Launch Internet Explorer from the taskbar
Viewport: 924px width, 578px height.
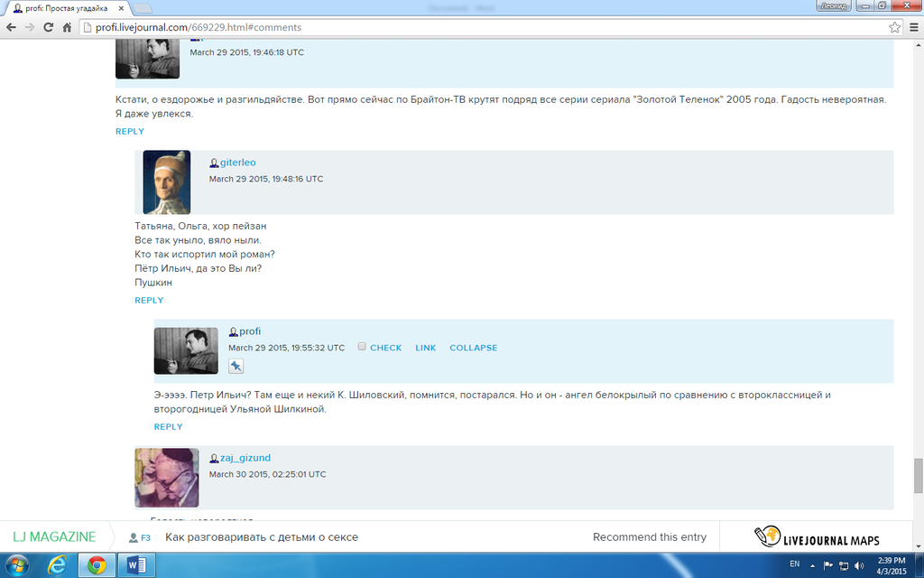pyautogui.click(x=57, y=565)
